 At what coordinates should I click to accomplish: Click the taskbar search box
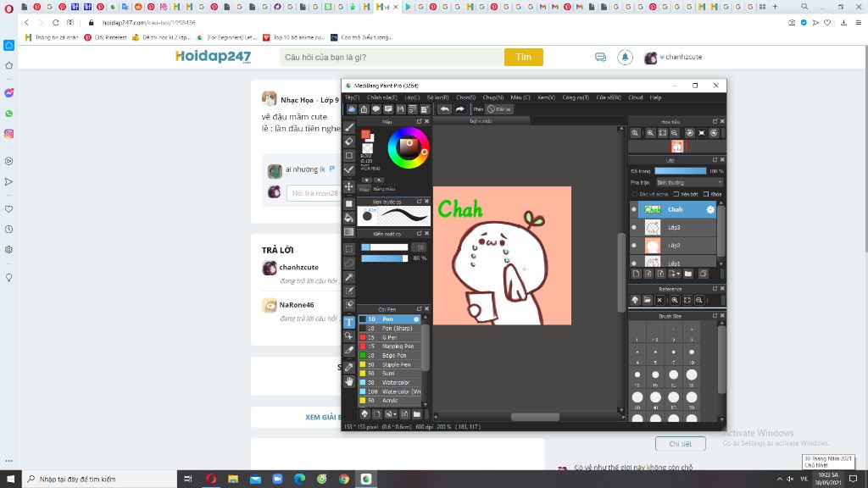(98, 480)
